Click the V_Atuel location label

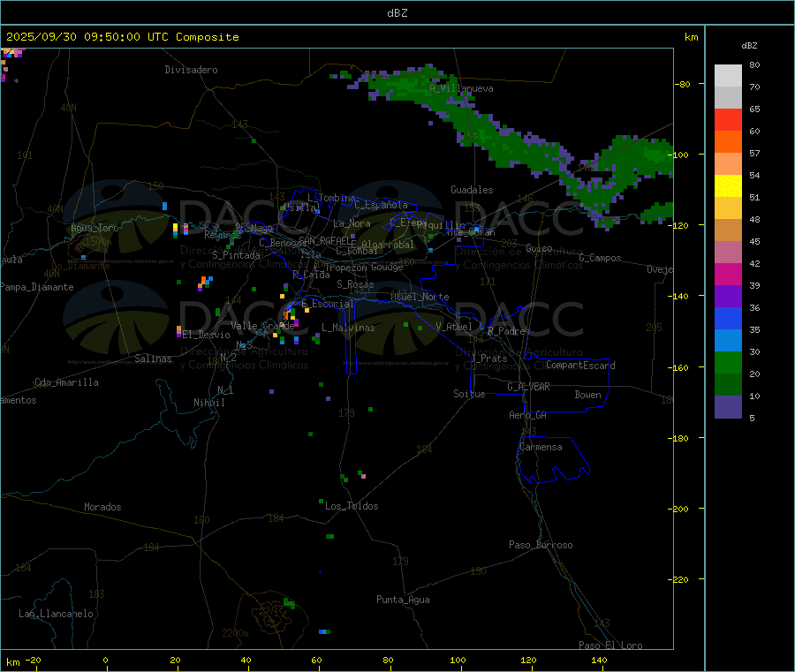(454, 327)
